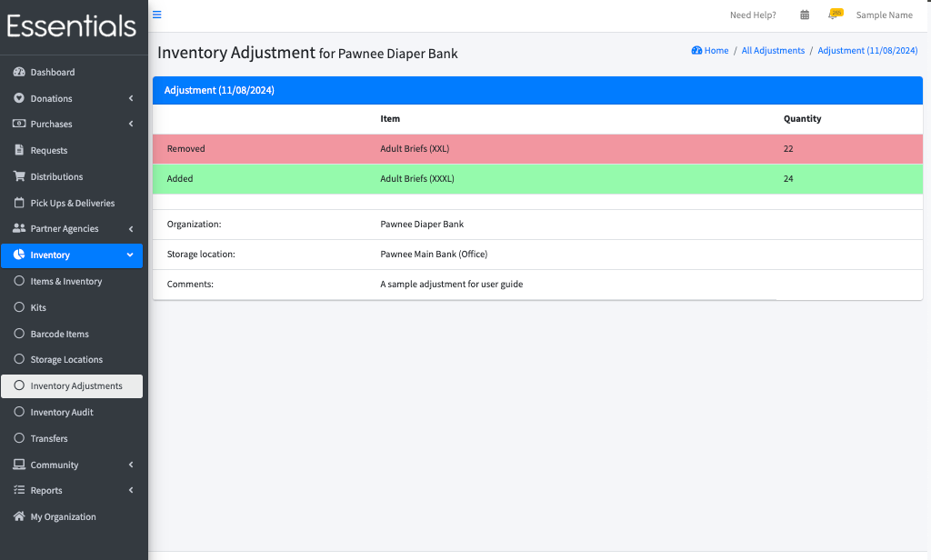Open the Sample Name user menu

(x=884, y=15)
